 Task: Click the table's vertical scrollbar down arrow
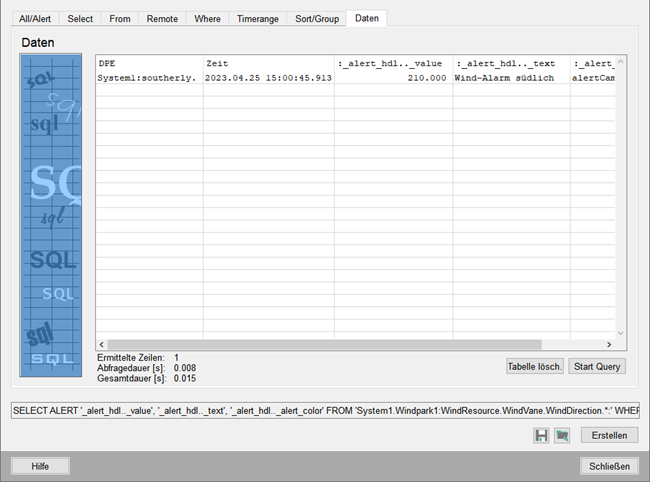click(620, 333)
